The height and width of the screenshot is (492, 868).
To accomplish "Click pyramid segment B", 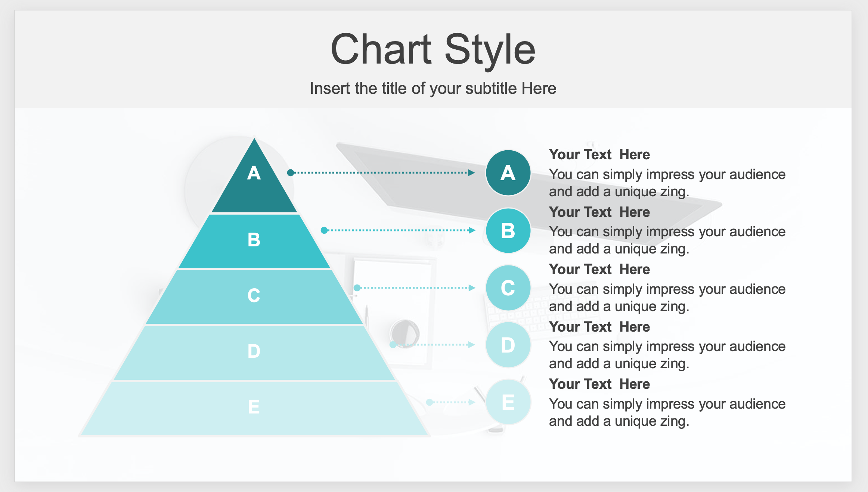I will pos(254,241).
